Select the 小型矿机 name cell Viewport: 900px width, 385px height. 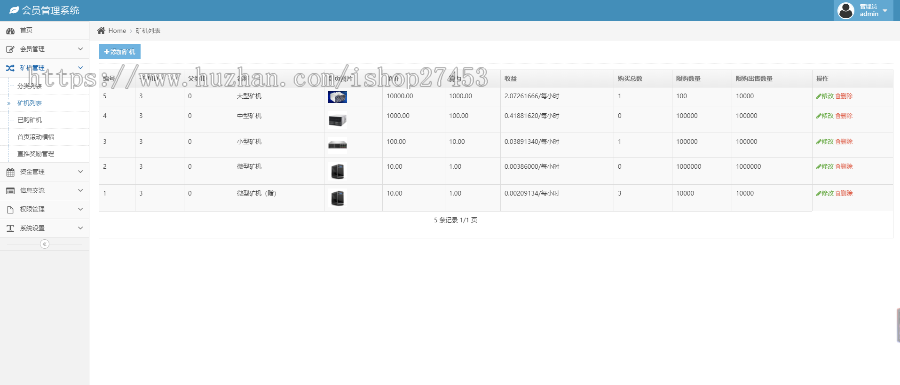(249, 141)
